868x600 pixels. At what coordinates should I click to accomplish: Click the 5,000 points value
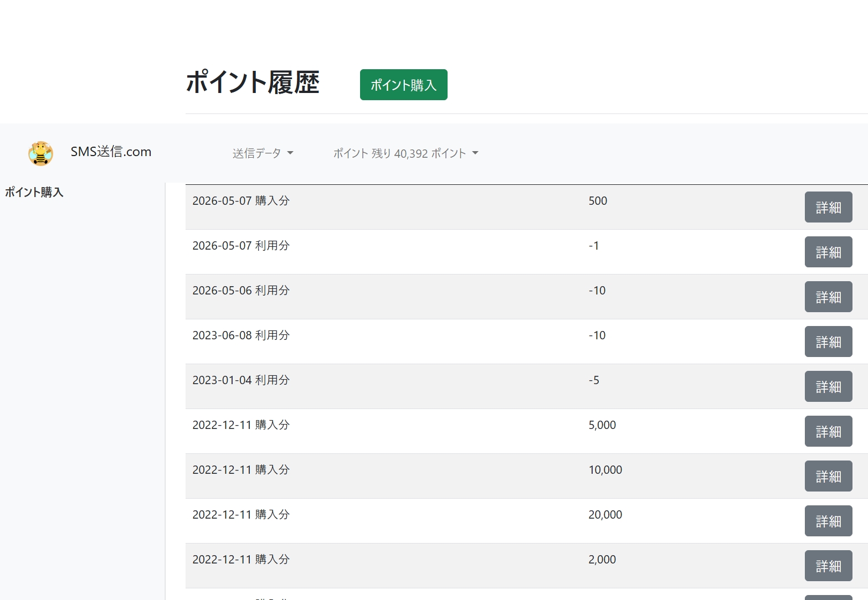[602, 425]
